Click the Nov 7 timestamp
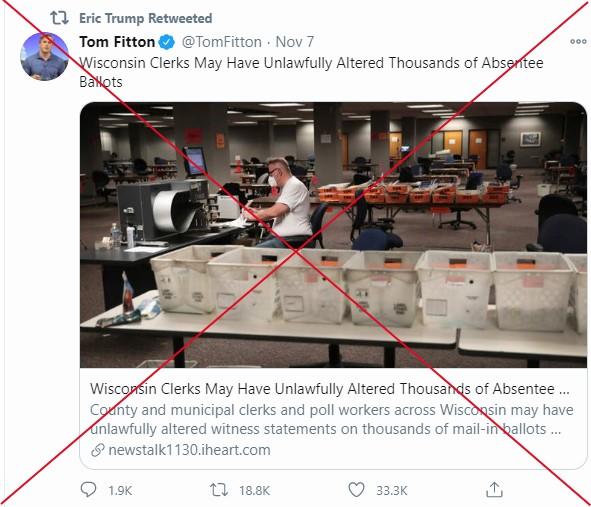The image size is (591, 507). click(295, 42)
